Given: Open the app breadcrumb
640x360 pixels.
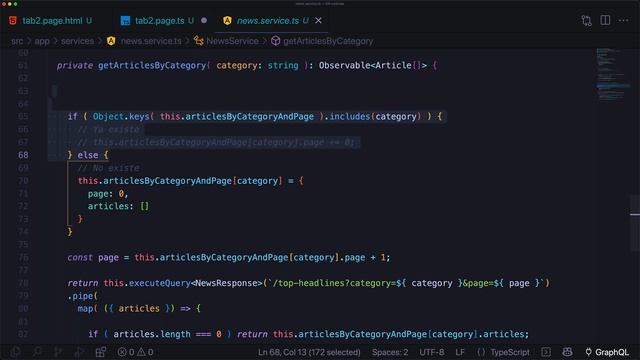Looking at the screenshot, I should click(x=42, y=41).
